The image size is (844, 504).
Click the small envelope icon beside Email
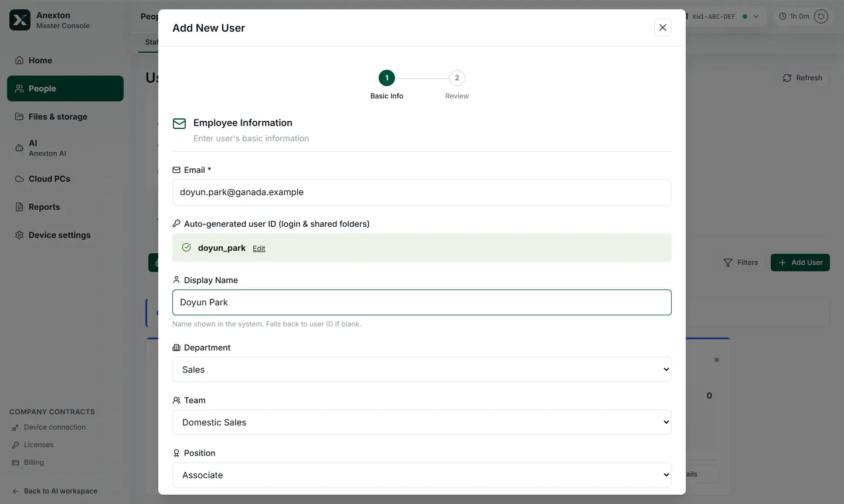pyautogui.click(x=176, y=170)
